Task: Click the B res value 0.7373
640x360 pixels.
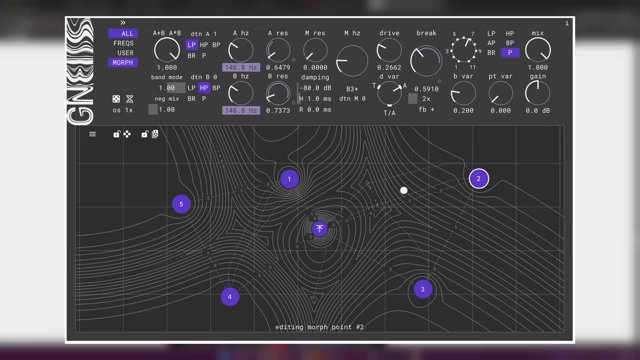Action: click(x=278, y=110)
